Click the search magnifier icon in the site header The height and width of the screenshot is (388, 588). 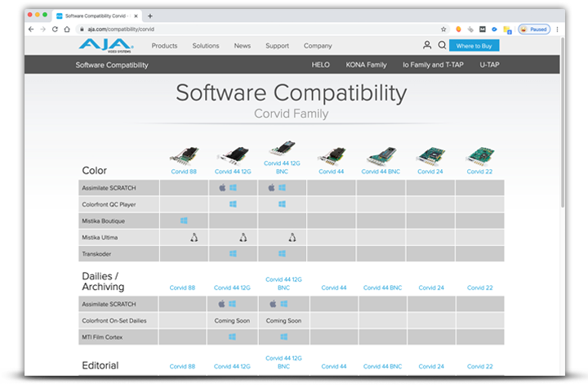pos(442,46)
